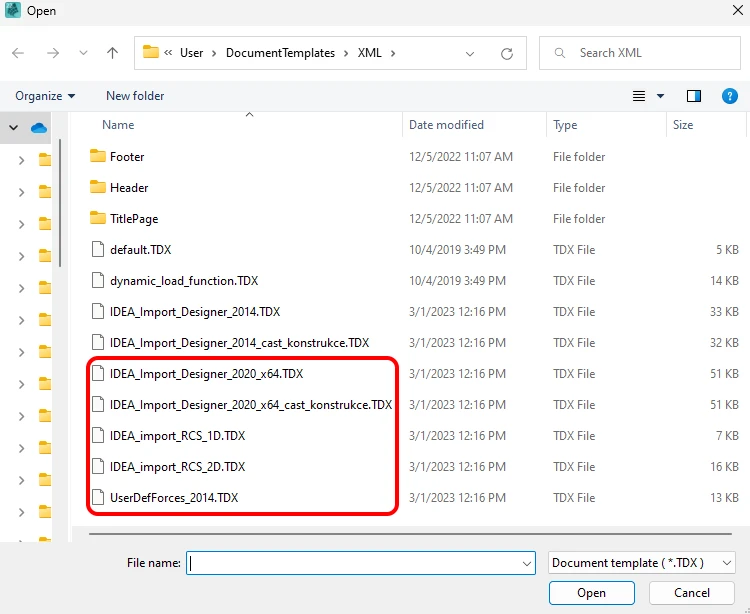Click New folder in the toolbar
750x614 pixels.
pos(135,96)
